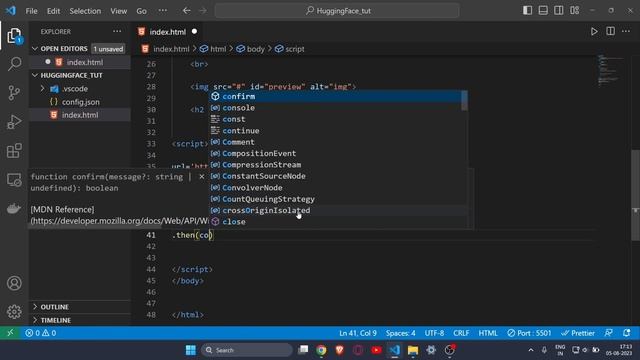Viewport: 640px width, 360px height.
Task: Open Run and Debug view
Action: [x=14, y=122]
